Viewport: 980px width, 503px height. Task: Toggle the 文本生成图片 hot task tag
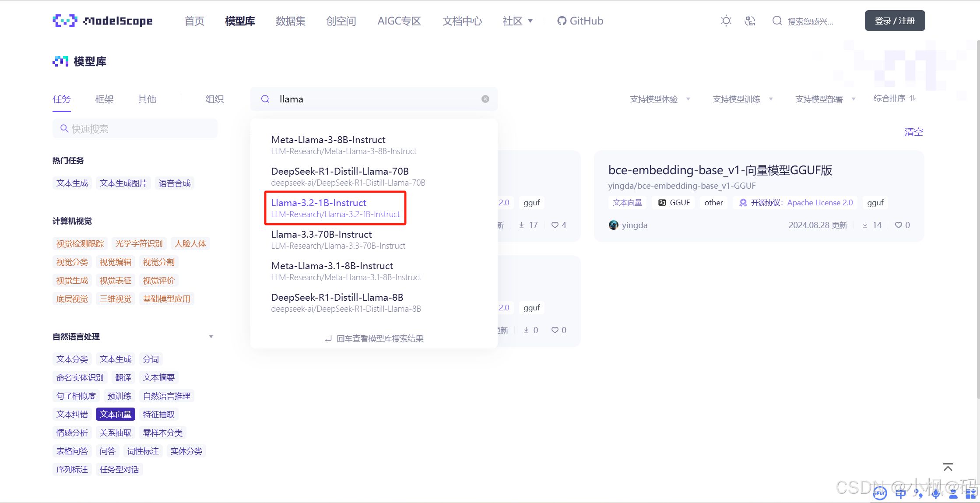[x=123, y=183]
